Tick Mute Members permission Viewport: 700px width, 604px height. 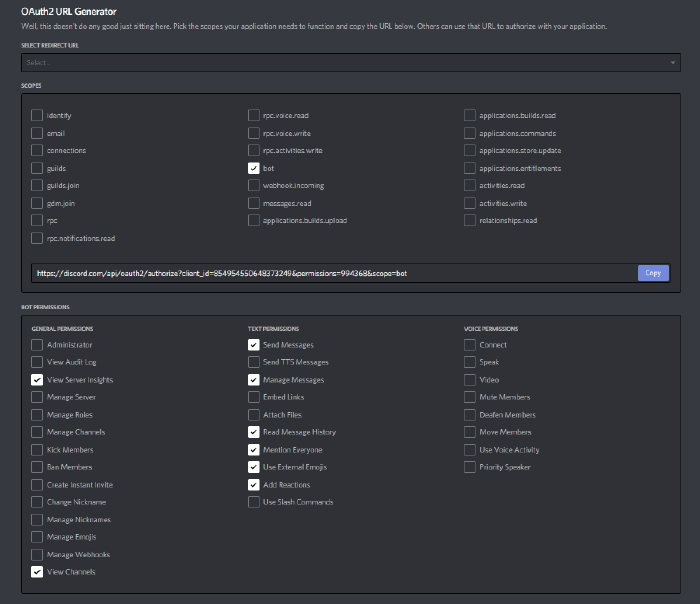coord(470,397)
